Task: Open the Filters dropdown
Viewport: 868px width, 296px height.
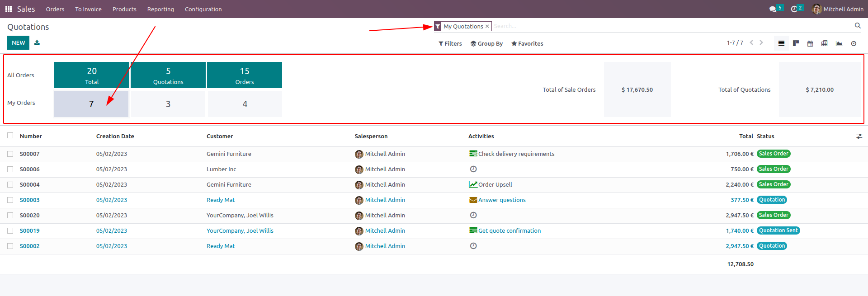Action: pyautogui.click(x=450, y=43)
